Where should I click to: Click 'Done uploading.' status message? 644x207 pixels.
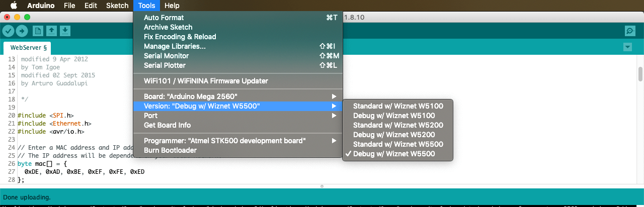coord(27,197)
